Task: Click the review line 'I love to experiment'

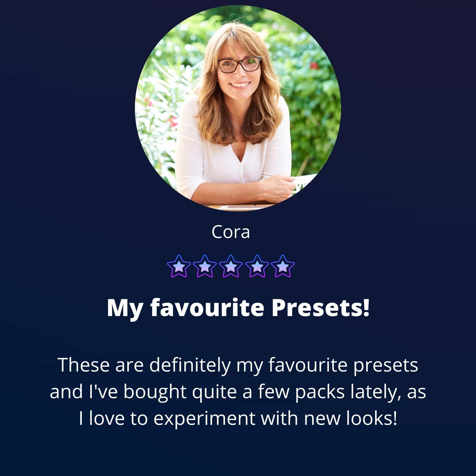Action: [x=238, y=419]
